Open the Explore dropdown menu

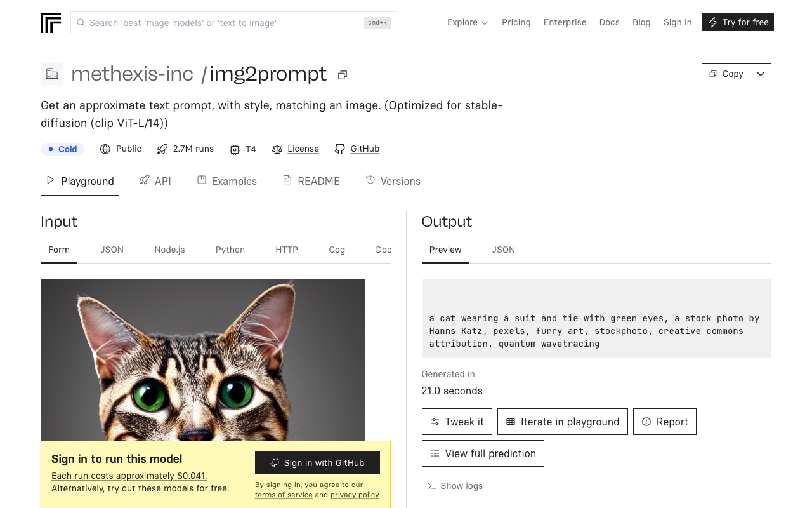[x=468, y=22]
